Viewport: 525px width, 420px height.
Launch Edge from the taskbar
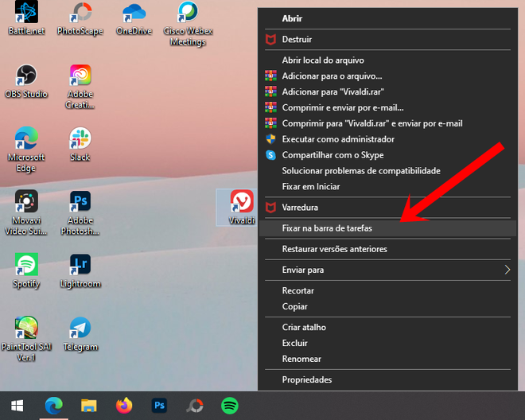(x=53, y=406)
